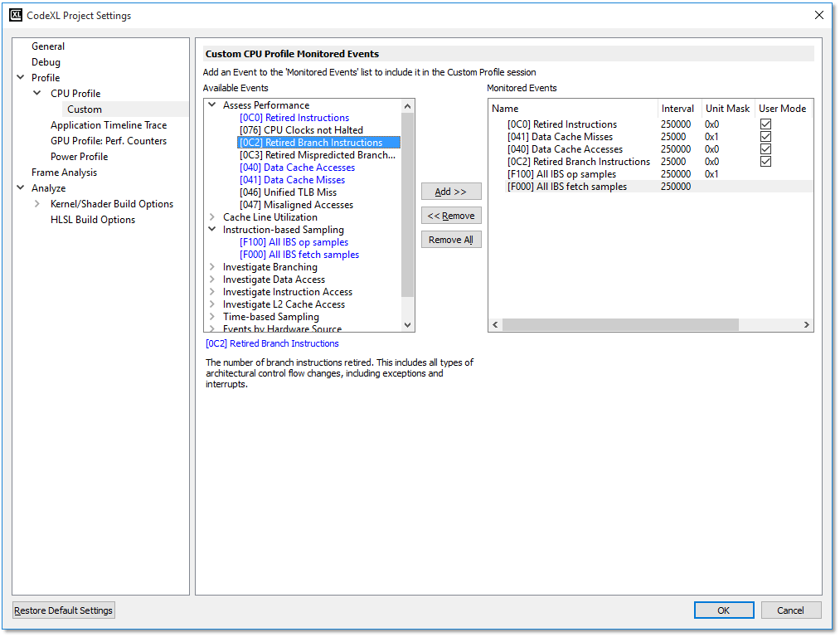Open the Debug settings page
840x637 pixels.
pyautogui.click(x=46, y=62)
